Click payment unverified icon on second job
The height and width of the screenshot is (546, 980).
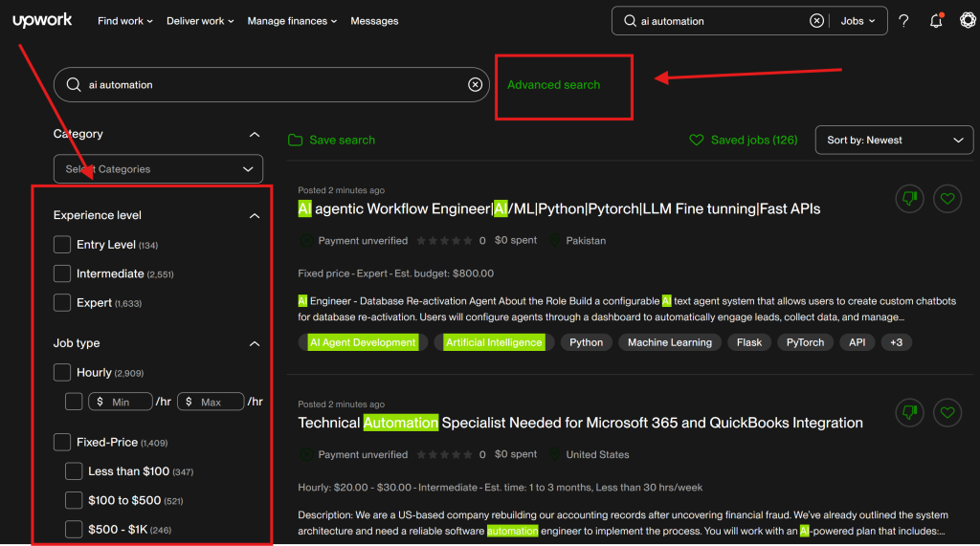click(x=305, y=454)
